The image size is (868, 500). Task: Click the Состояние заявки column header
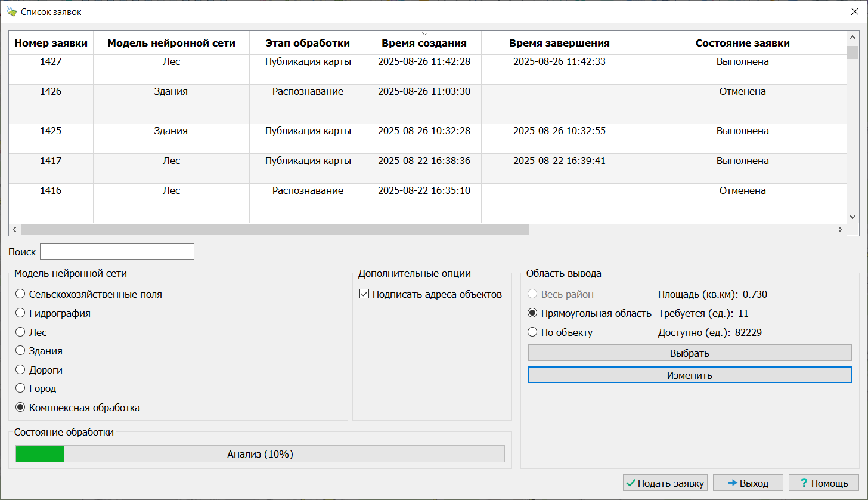(x=743, y=42)
